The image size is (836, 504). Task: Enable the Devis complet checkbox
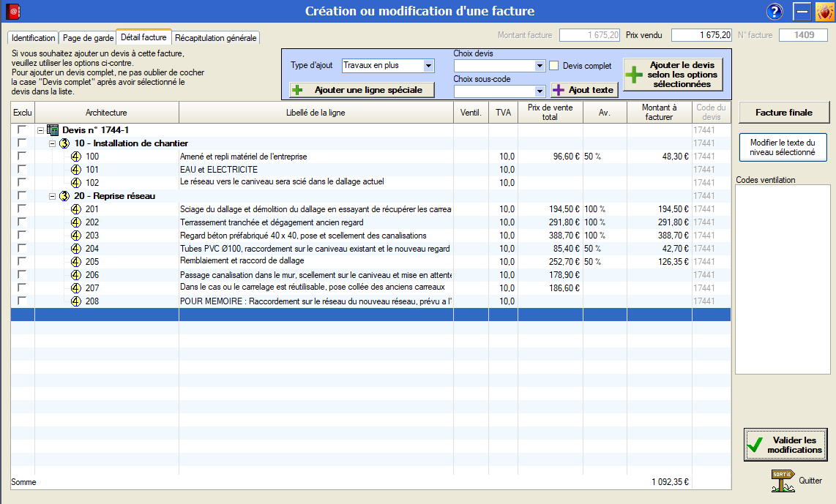[x=554, y=66]
